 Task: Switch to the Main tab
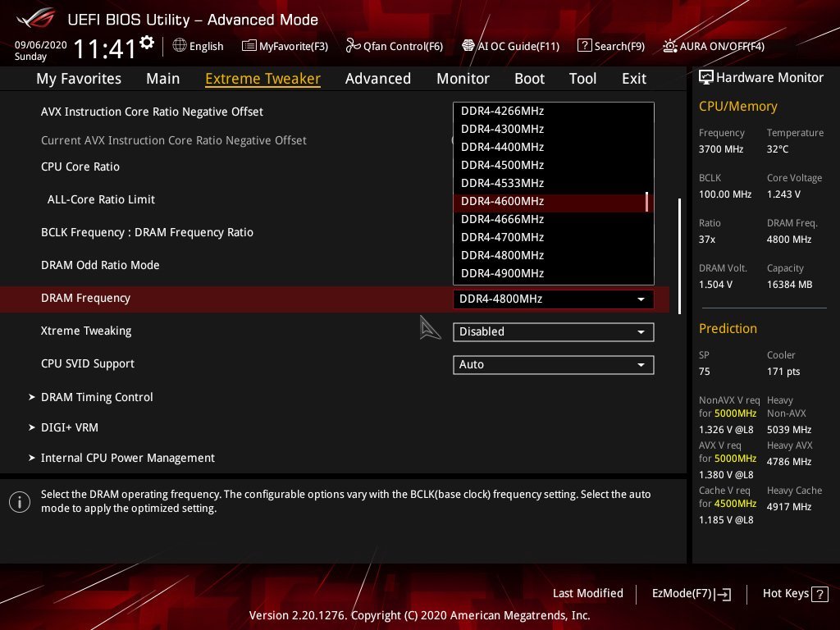[x=163, y=79]
